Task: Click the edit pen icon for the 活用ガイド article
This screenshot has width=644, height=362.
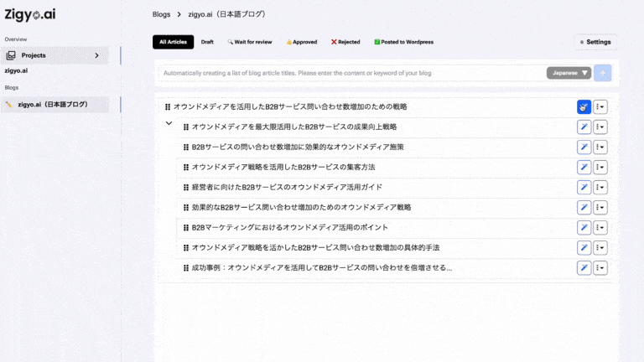Action: [584, 187]
